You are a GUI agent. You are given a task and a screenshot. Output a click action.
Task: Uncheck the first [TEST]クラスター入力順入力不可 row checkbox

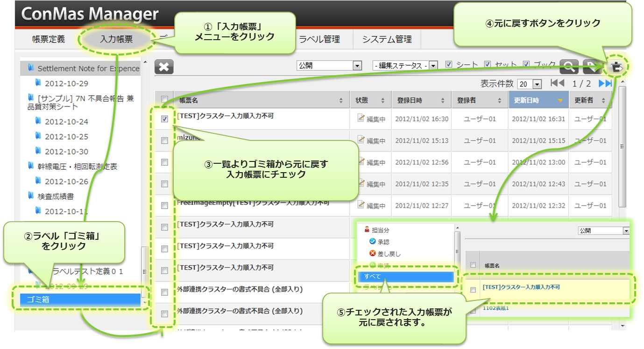(x=164, y=119)
